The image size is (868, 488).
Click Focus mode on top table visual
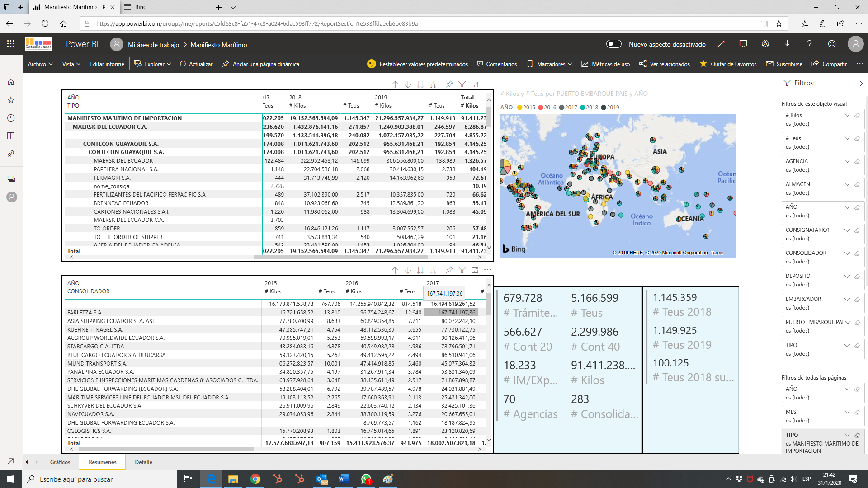pos(475,84)
